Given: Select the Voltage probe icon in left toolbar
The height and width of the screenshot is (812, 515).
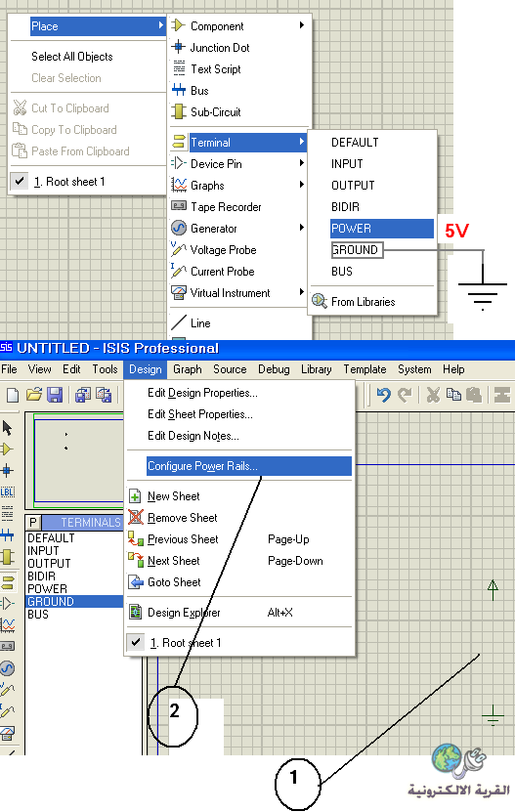Looking at the screenshot, I should coord(7,689).
